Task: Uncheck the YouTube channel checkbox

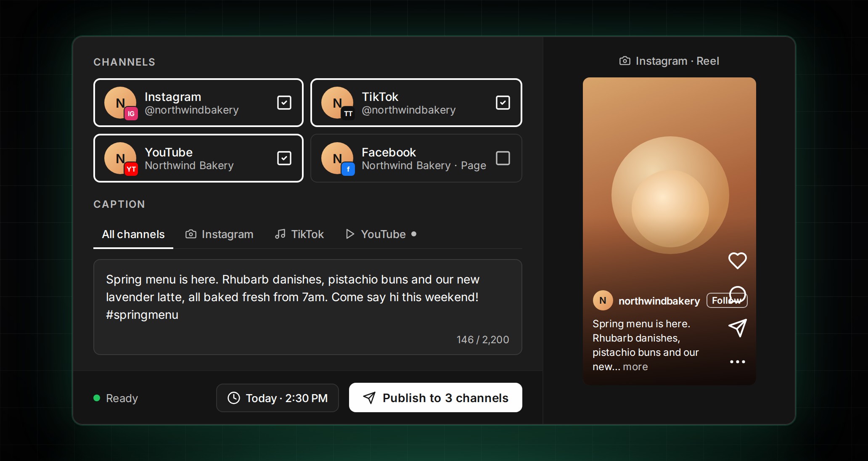Action: 284,158
